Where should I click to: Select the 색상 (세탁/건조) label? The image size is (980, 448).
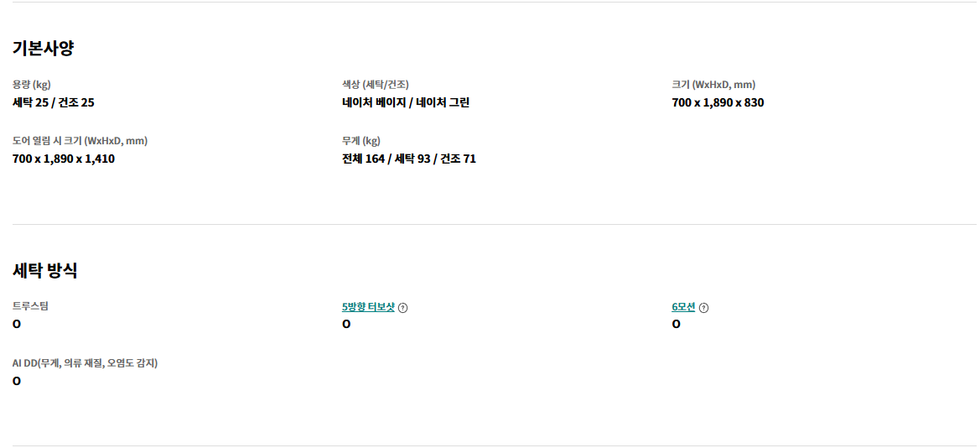[x=376, y=85]
